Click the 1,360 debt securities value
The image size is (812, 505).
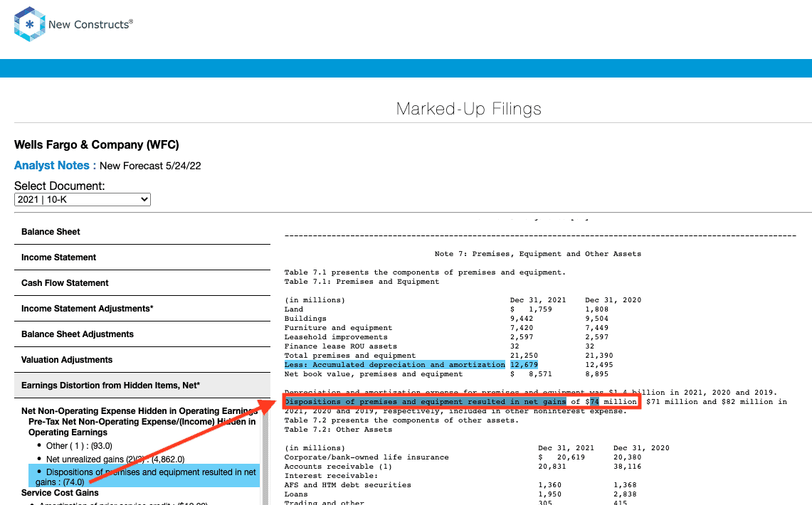[549, 485]
